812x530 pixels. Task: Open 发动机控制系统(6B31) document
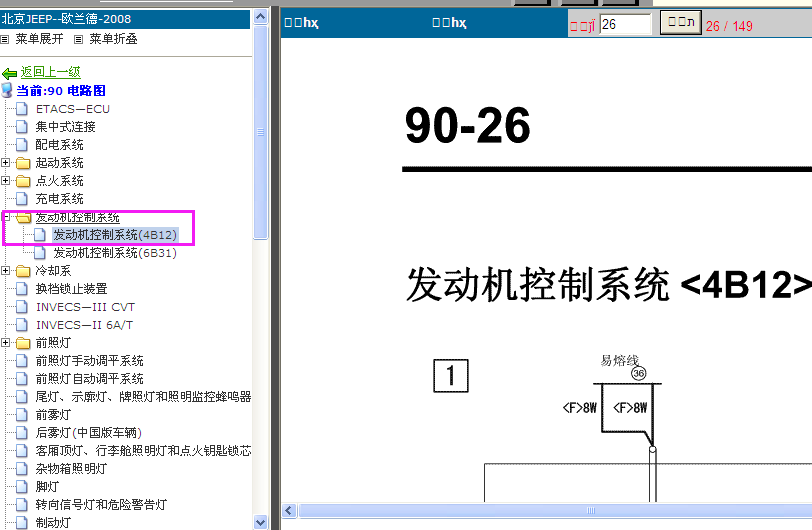click(115, 253)
